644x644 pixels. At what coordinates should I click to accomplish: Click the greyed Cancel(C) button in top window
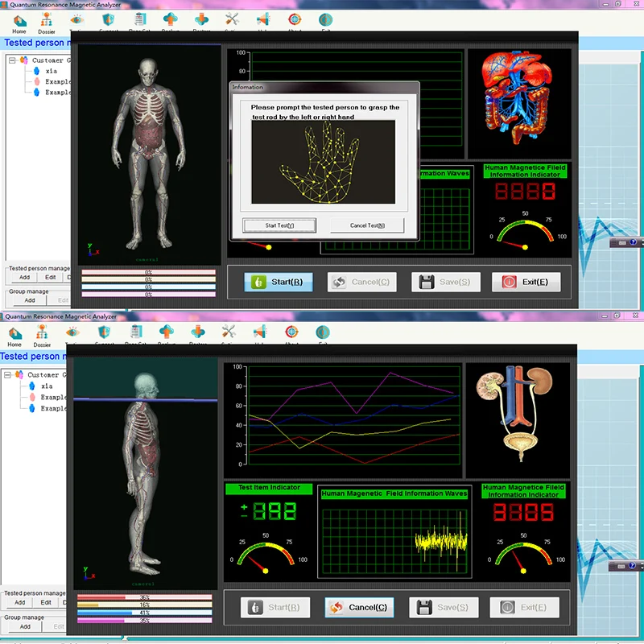[x=361, y=283]
